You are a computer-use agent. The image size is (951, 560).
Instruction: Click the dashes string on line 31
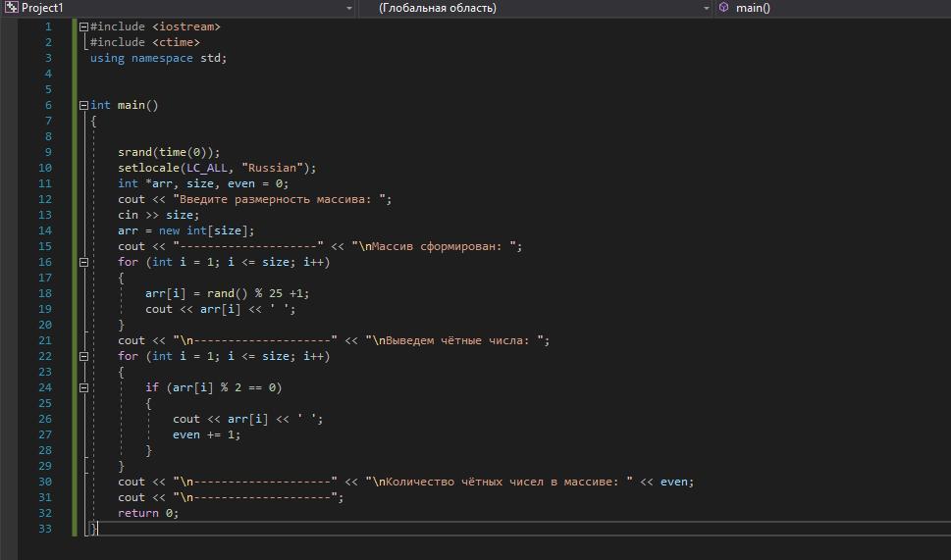pyautogui.click(x=255, y=497)
